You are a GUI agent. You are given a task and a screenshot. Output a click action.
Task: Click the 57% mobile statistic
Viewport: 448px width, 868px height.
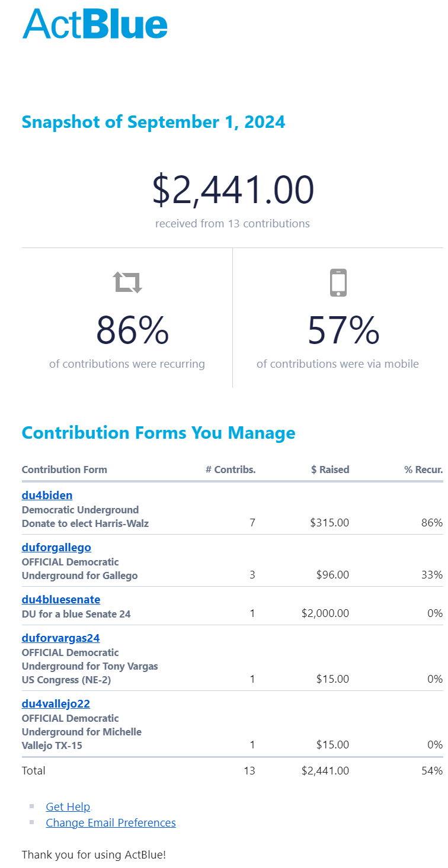(x=343, y=330)
